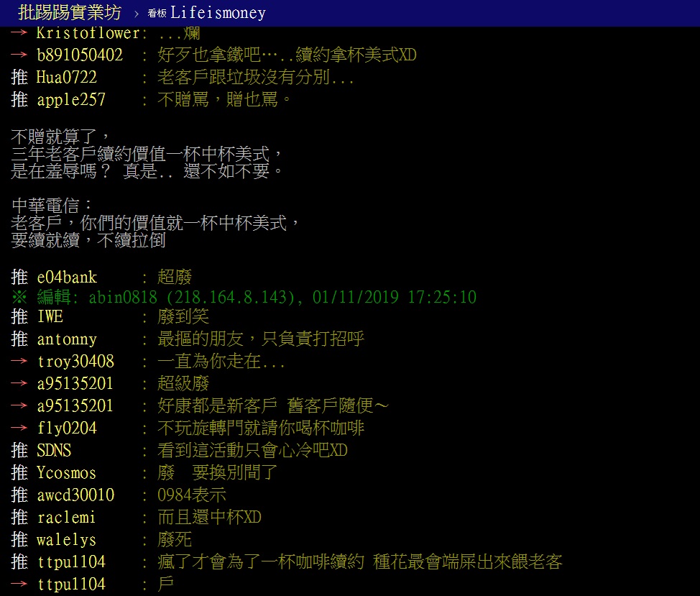The width and height of the screenshot is (700, 596).
Task: Click username Kristoflower in the comments
Action: [88, 33]
